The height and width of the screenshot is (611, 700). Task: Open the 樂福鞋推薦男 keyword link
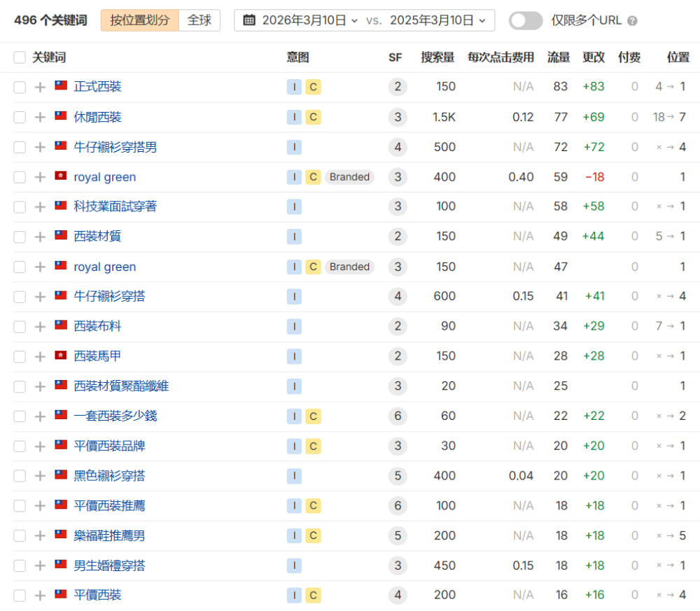(110, 535)
